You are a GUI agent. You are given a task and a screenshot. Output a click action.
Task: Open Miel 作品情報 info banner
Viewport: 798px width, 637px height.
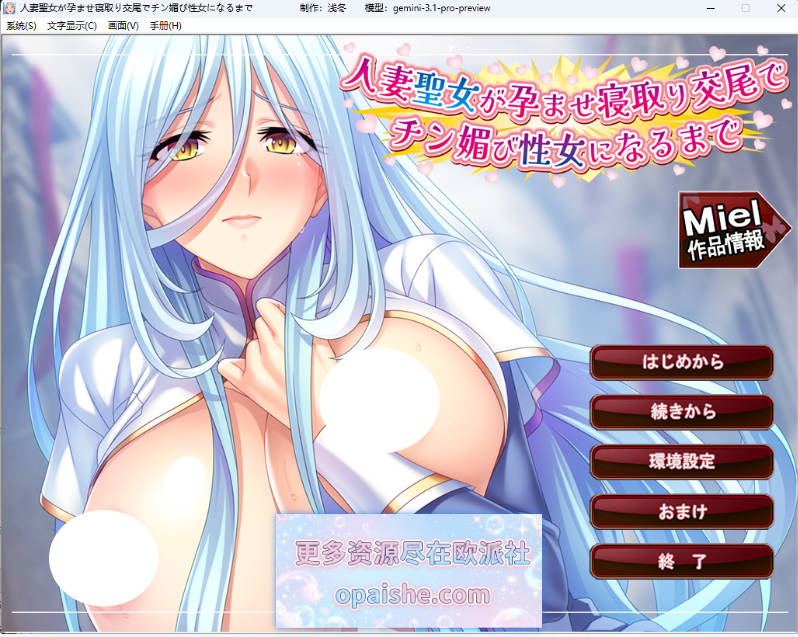733,230
